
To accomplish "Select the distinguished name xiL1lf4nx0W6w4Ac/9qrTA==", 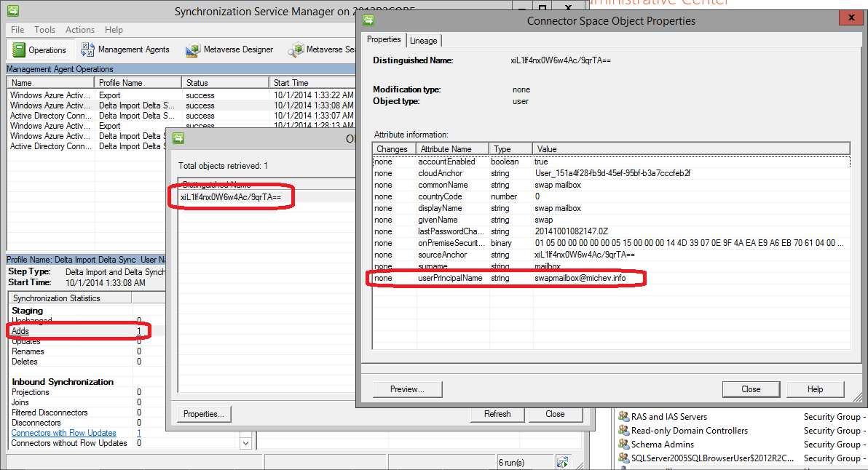I will tap(230, 196).
